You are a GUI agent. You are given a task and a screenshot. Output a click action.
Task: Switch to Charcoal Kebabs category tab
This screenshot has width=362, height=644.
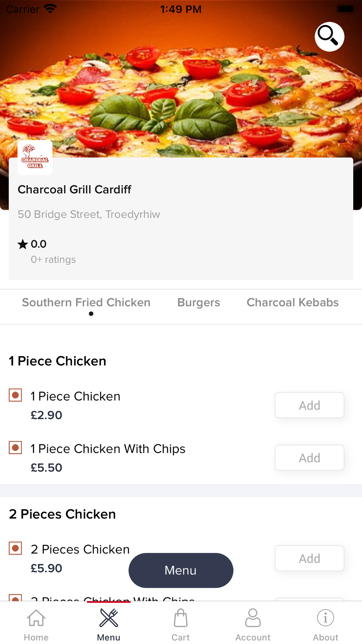[292, 302]
